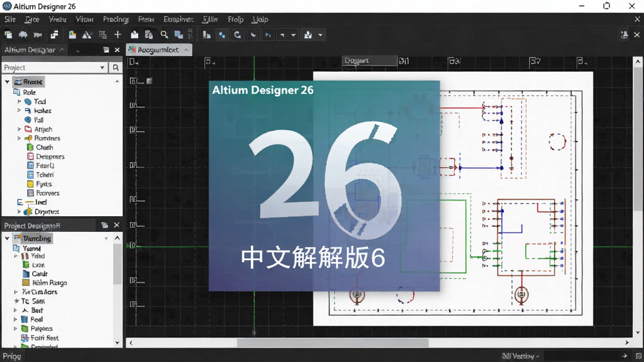Select the Pall tree item
The width and height of the screenshot is (644, 362).
(x=38, y=120)
